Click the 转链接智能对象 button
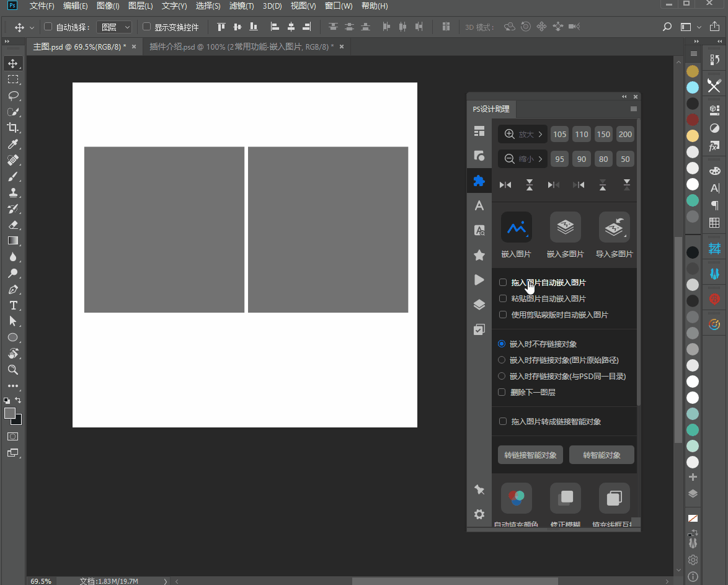Screen dimensions: 728x585 (530, 455)
